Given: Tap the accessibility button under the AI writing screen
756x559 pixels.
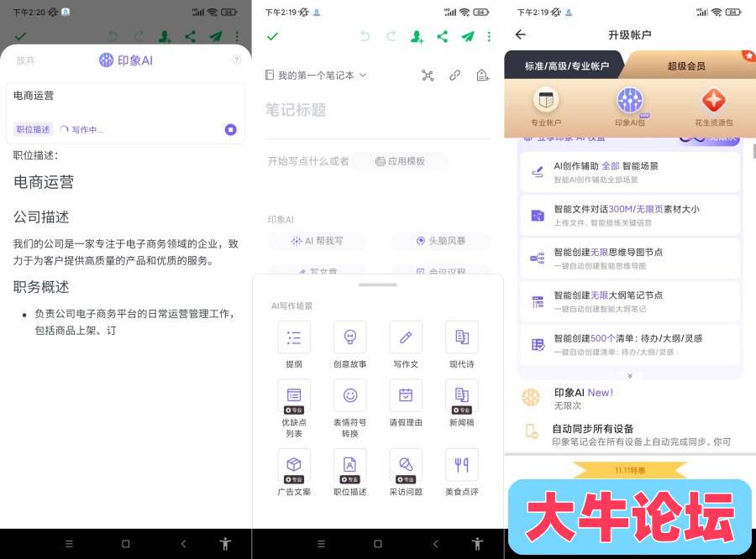Looking at the screenshot, I should (225, 544).
